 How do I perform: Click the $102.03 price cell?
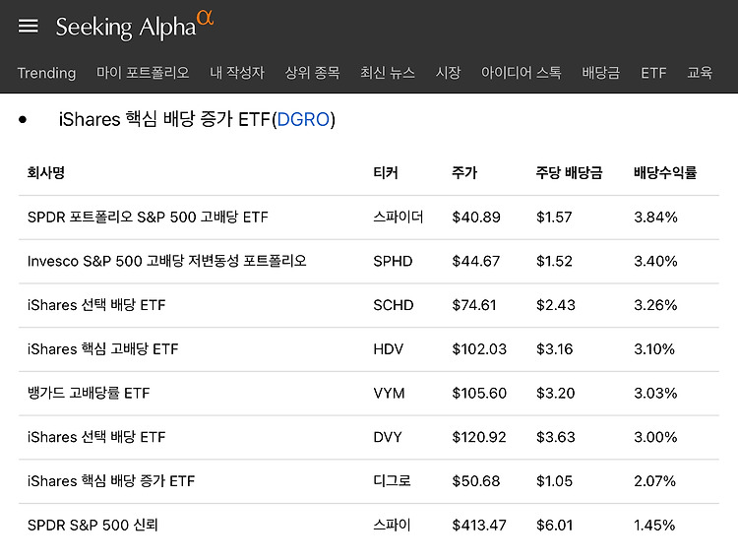(479, 349)
